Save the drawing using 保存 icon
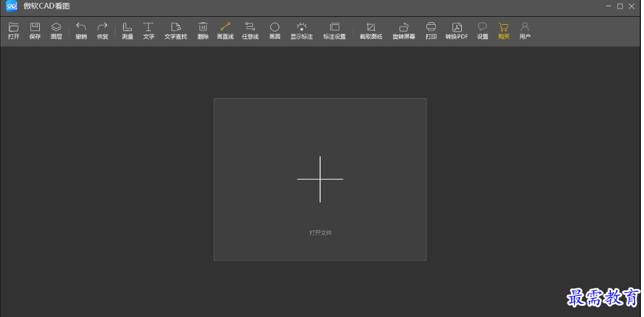Screen dimensions: 644x317 tap(35, 31)
